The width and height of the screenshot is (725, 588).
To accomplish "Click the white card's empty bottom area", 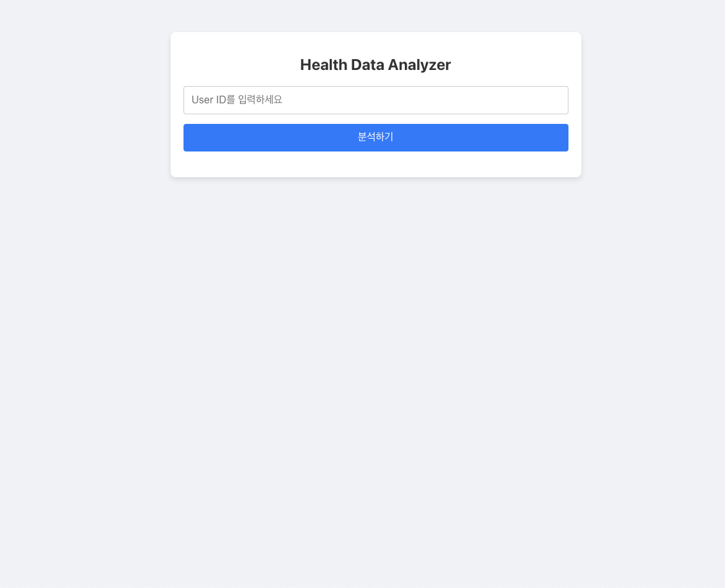I will click(x=375, y=164).
